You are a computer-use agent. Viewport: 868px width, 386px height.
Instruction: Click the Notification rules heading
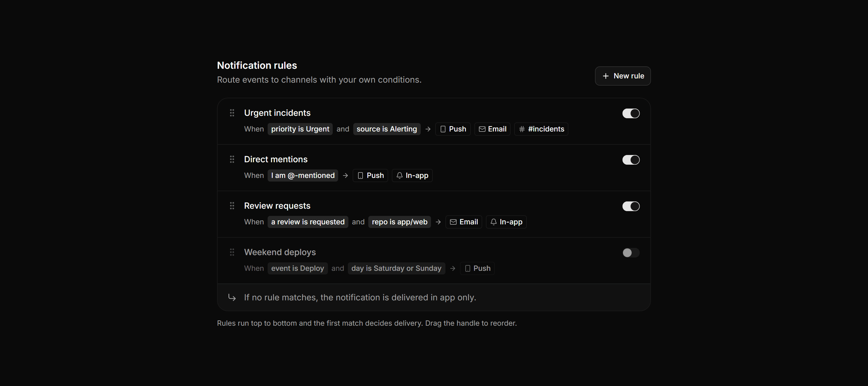click(257, 65)
